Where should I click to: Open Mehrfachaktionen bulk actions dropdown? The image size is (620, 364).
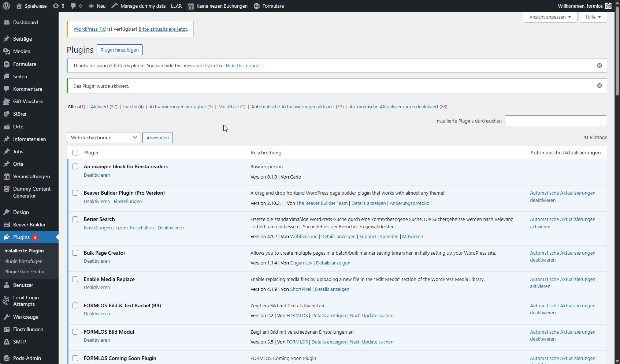pos(103,137)
